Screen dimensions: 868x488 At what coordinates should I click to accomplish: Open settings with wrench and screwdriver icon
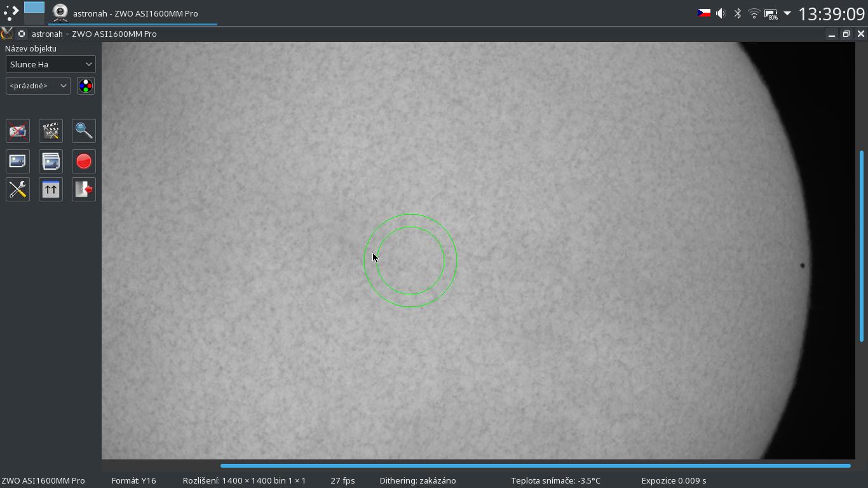(x=18, y=189)
